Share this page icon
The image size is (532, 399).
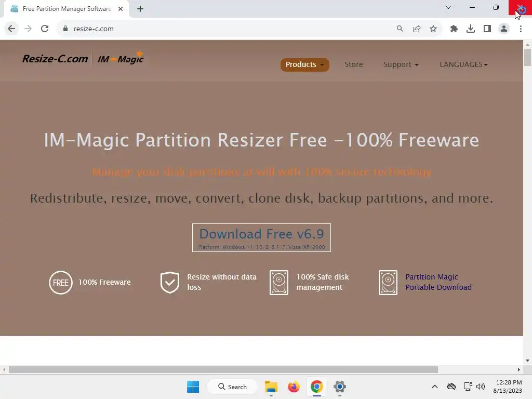click(417, 29)
